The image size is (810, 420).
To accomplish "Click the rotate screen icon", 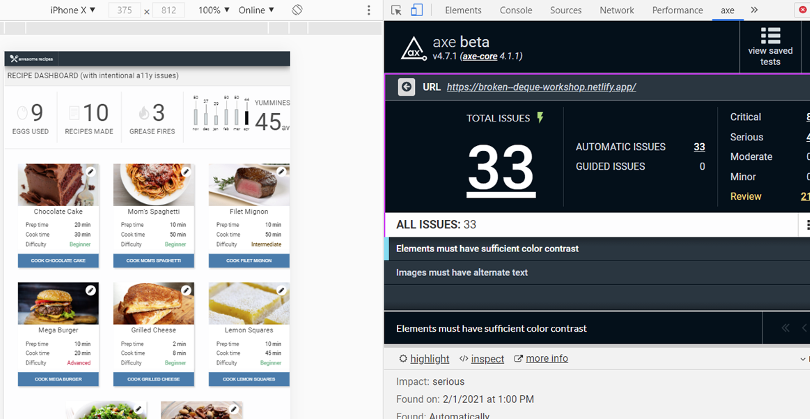I will [297, 10].
